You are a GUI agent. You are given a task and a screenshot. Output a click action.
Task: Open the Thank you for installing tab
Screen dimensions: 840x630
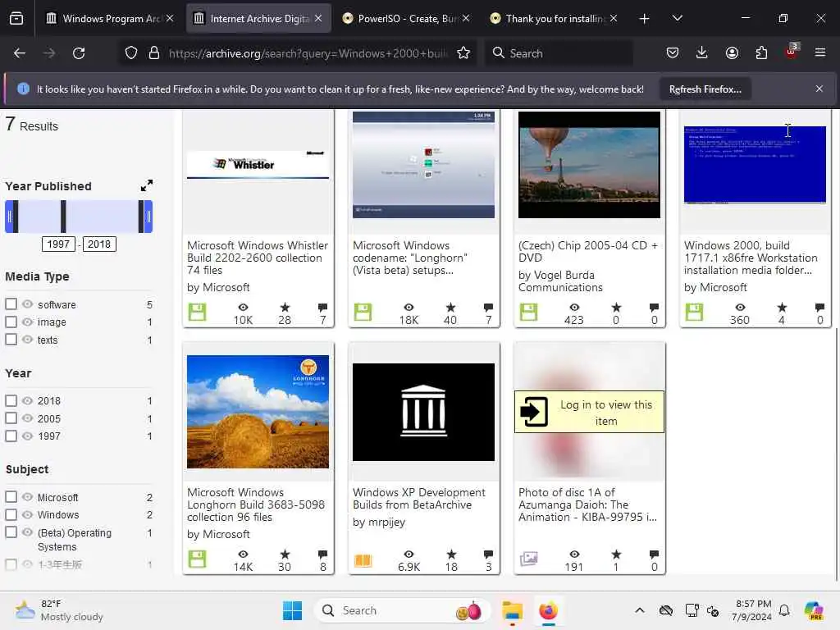554,19
